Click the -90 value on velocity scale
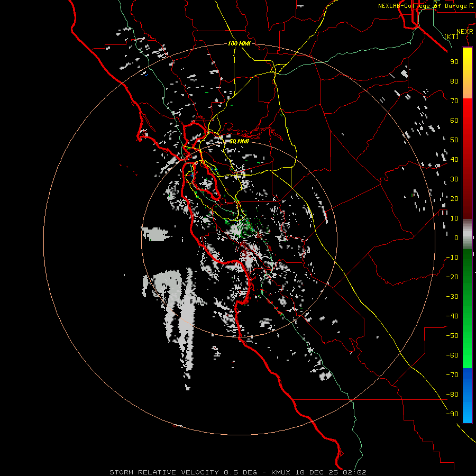This screenshot has width=476, height=476. pos(452,414)
